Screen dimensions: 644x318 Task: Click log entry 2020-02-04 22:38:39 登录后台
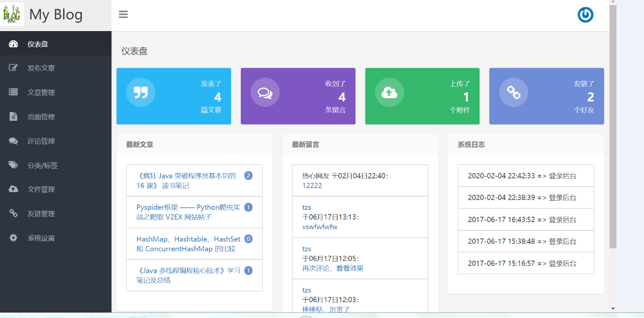pyautogui.click(x=526, y=198)
